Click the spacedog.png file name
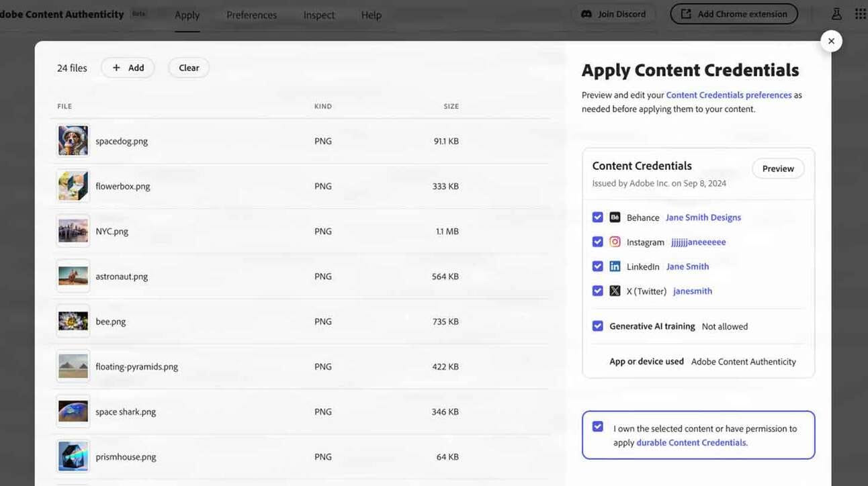 click(x=122, y=141)
